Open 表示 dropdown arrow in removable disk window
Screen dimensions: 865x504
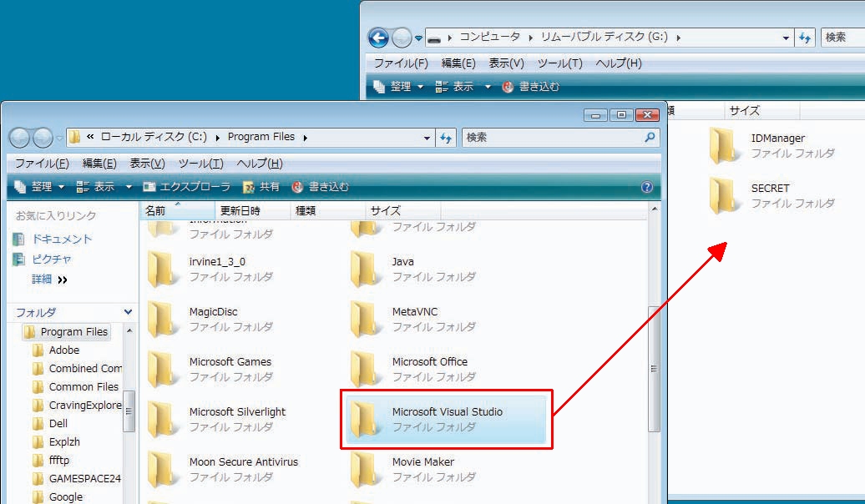(488, 87)
